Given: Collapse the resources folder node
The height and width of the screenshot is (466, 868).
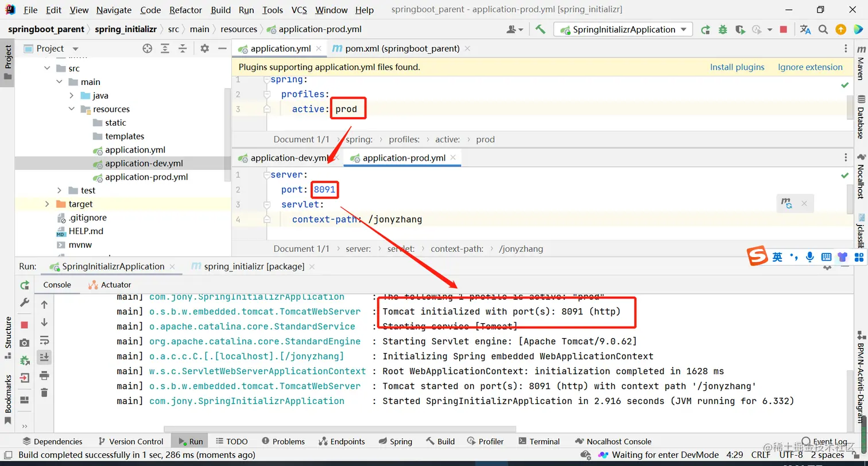Looking at the screenshot, I should 71,109.
